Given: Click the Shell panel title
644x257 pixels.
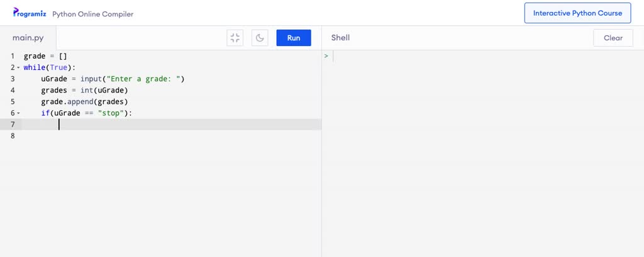Looking at the screenshot, I should point(340,38).
